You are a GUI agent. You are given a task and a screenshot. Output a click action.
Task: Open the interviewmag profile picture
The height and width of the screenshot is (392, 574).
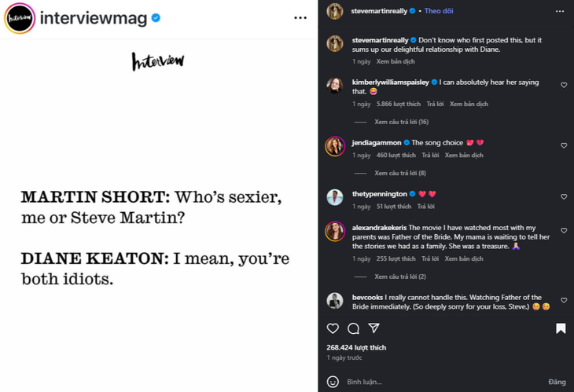pos(18,18)
